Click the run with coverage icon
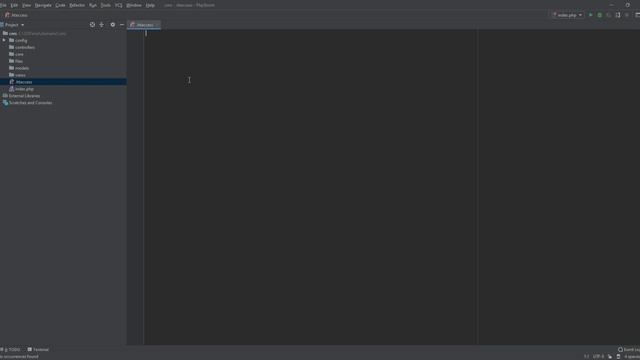The height and width of the screenshot is (360, 640). pyautogui.click(x=609, y=15)
